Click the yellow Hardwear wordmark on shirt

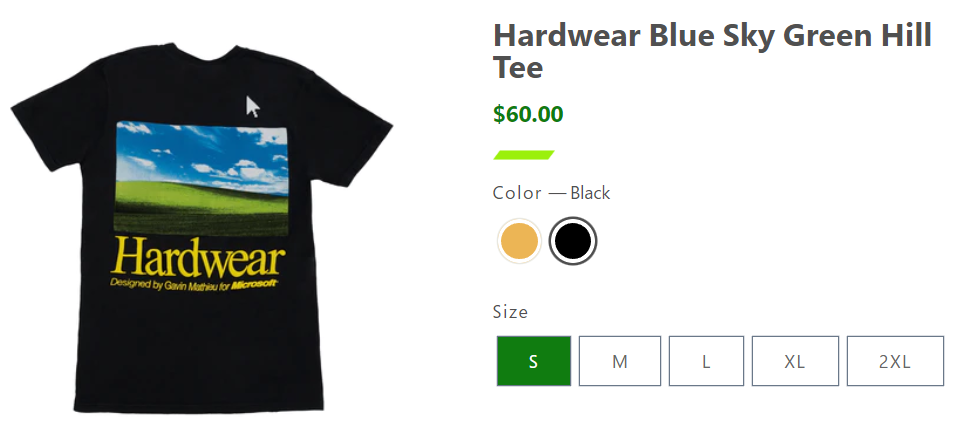point(198,256)
